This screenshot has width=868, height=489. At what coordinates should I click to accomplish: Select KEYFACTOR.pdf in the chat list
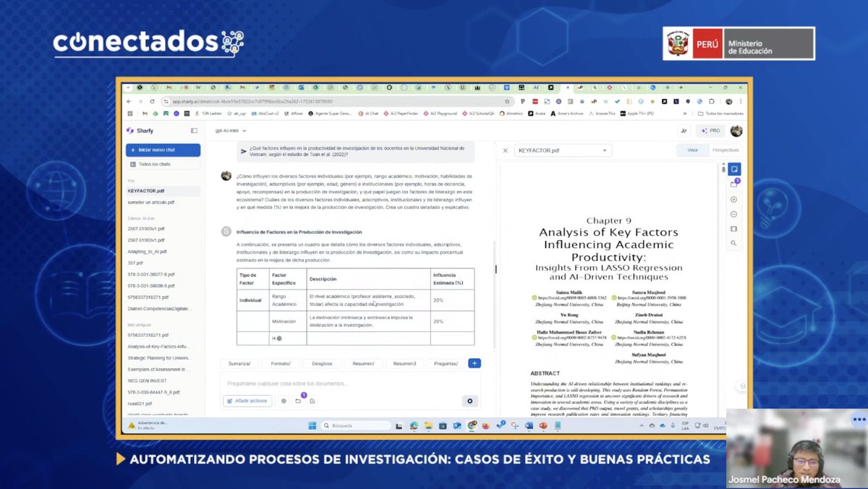click(x=163, y=191)
